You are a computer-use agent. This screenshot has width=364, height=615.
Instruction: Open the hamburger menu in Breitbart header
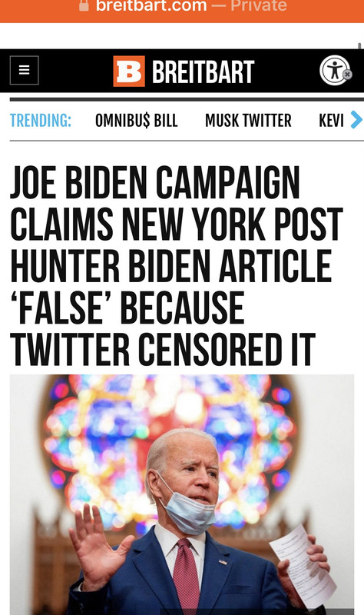click(x=25, y=70)
